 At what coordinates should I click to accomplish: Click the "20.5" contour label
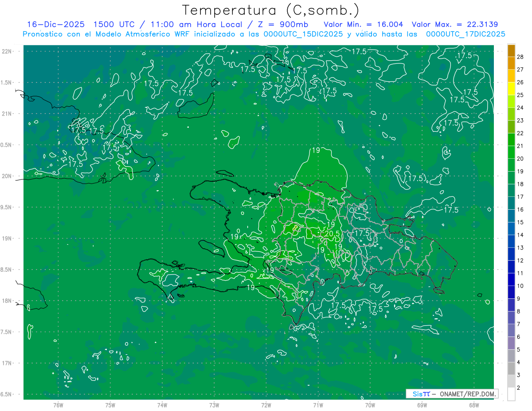pyautogui.click(x=332, y=234)
